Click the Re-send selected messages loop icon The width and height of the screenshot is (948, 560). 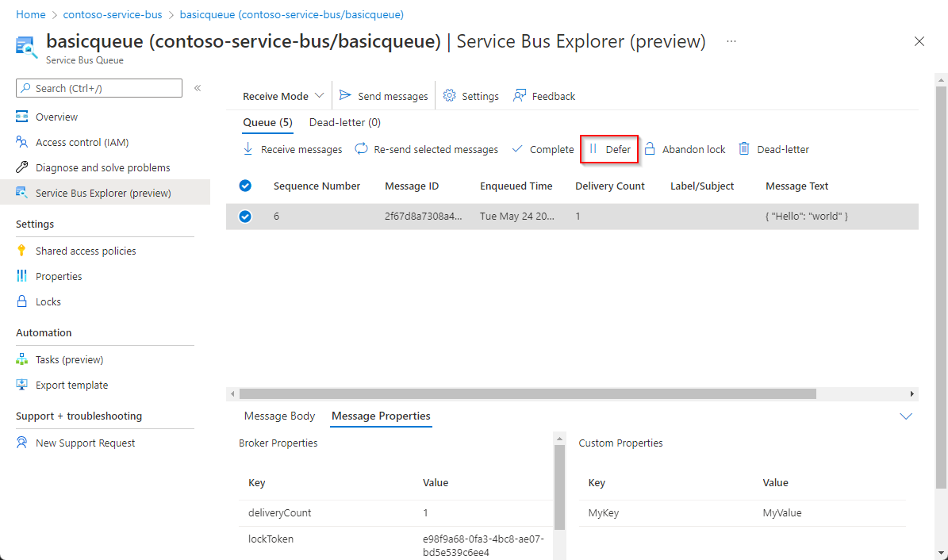[361, 149]
